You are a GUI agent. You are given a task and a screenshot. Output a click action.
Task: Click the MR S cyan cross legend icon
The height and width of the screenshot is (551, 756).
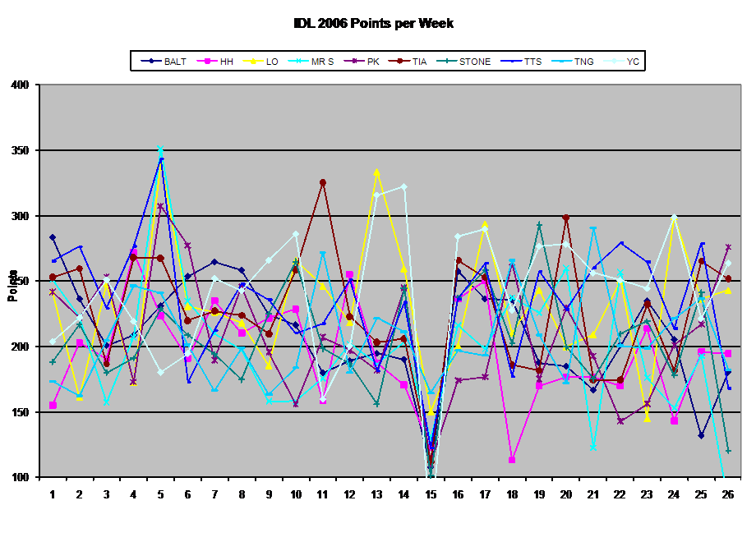(300, 61)
